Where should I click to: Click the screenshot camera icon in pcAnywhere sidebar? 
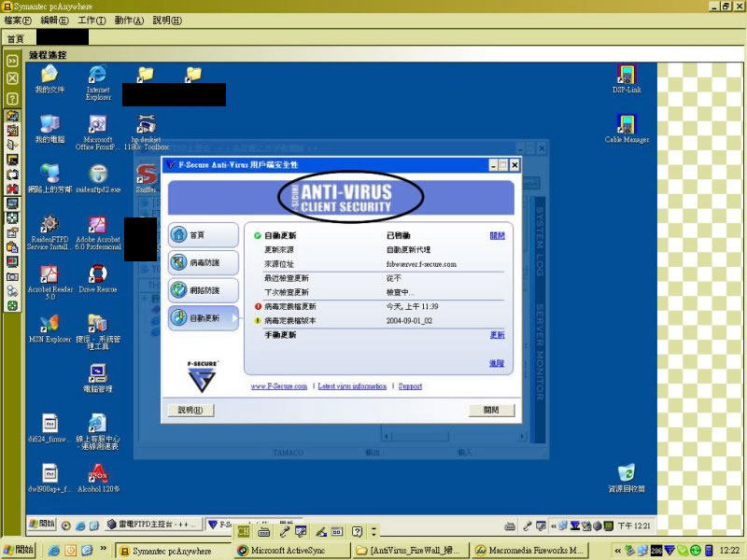12,276
